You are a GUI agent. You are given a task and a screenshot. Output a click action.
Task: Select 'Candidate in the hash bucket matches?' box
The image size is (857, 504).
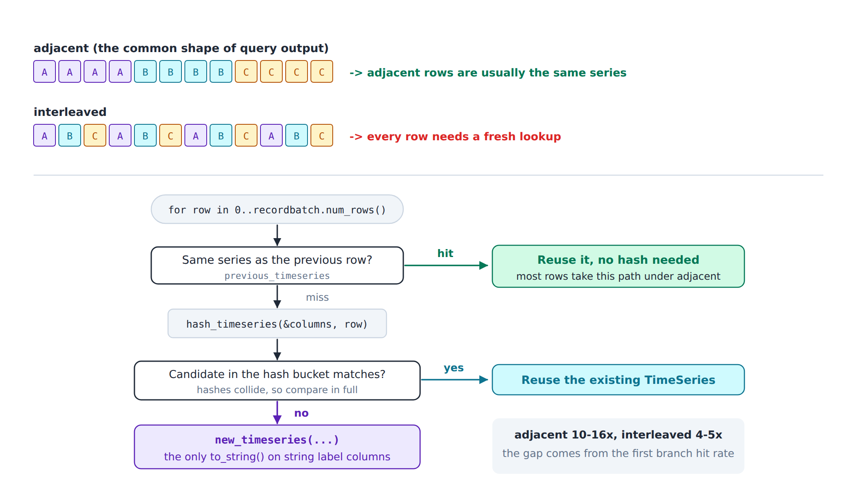(277, 381)
